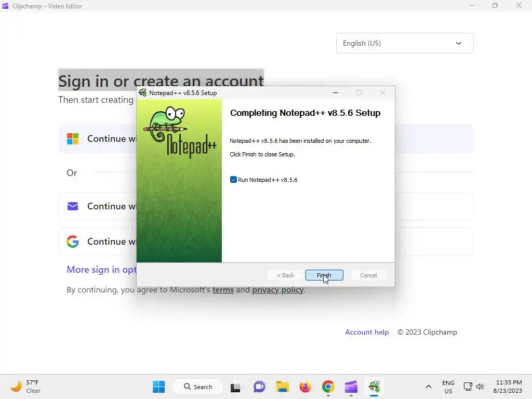Viewport: 532px width, 399px height.
Task: Restore down the Clipchamp window
Action: (x=495, y=6)
